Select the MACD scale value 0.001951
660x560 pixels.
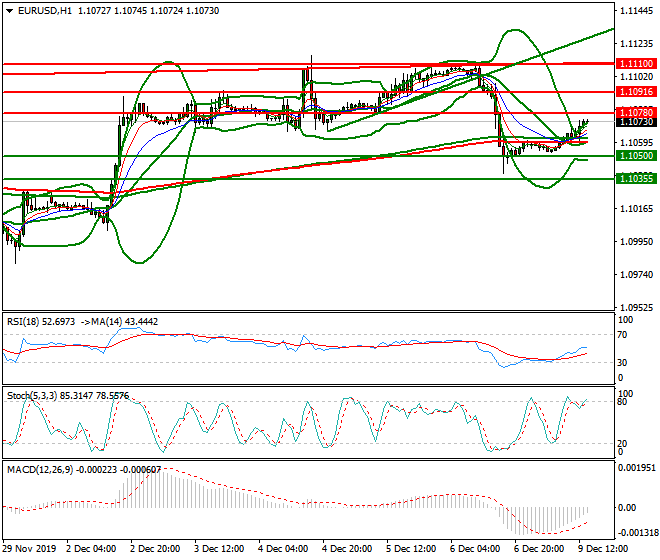pyautogui.click(x=636, y=468)
